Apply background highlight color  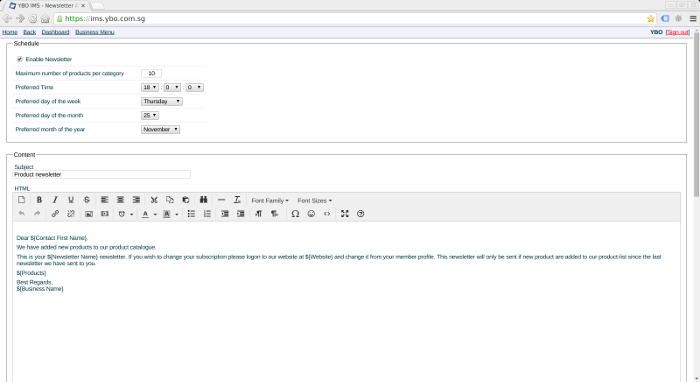click(167, 214)
